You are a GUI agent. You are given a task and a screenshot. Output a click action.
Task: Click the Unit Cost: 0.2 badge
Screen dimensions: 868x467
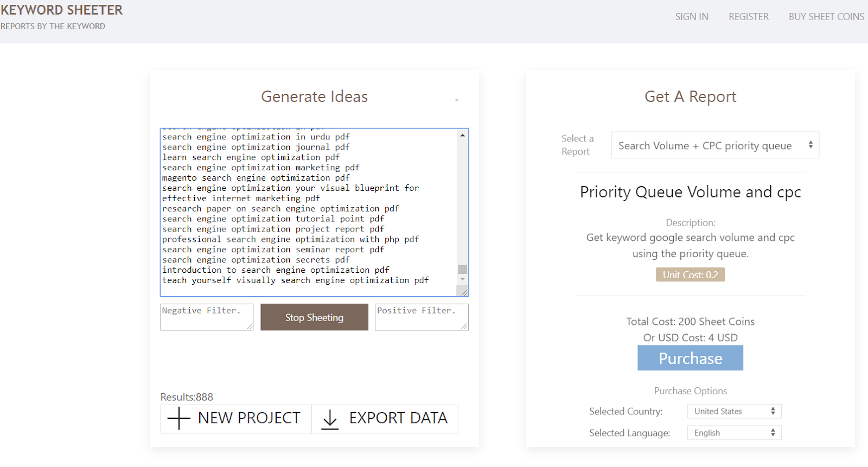(690, 275)
